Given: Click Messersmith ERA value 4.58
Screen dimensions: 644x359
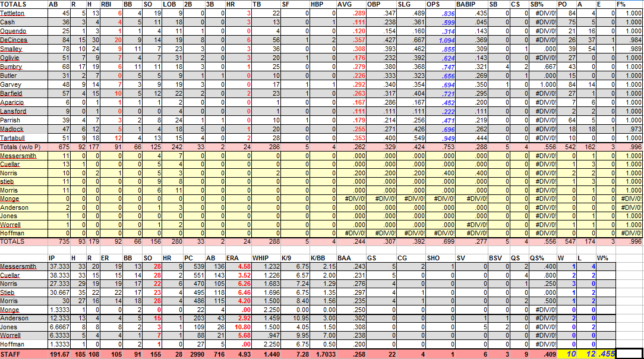Looking at the screenshot, I should click(238, 267).
